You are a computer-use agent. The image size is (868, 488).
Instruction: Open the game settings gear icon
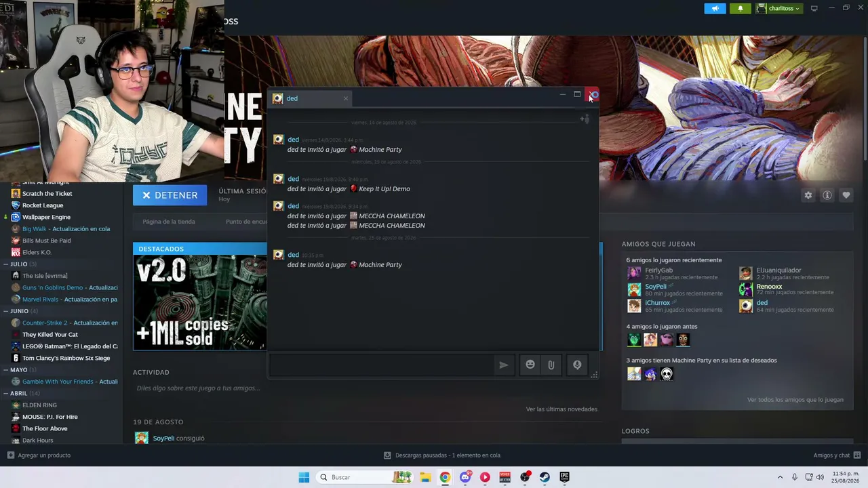point(808,195)
